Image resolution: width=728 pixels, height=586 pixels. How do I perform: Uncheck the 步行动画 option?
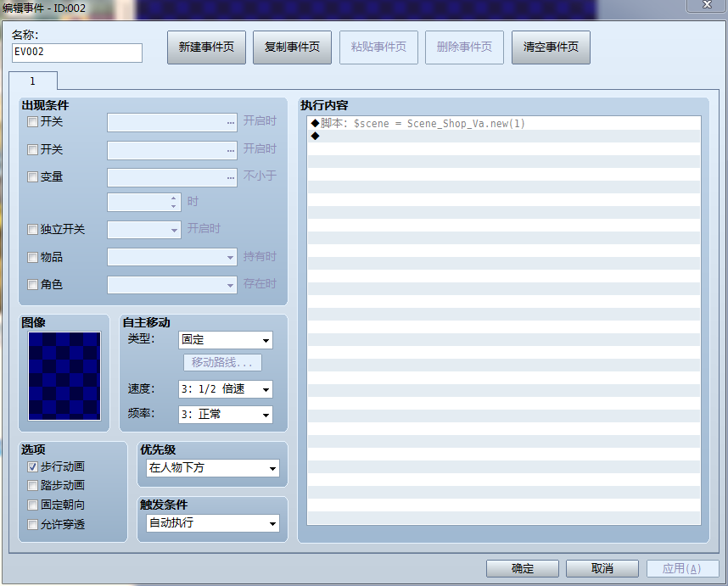pos(32,466)
